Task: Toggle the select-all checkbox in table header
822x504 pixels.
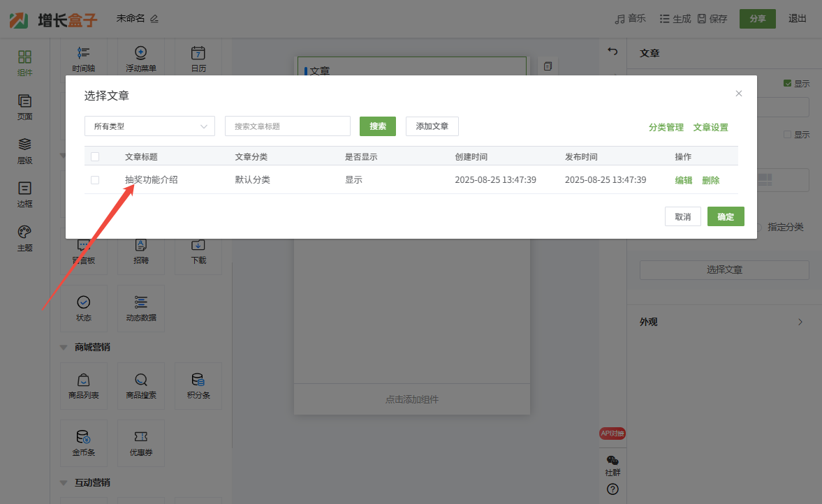Action: click(x=95, y=157)
